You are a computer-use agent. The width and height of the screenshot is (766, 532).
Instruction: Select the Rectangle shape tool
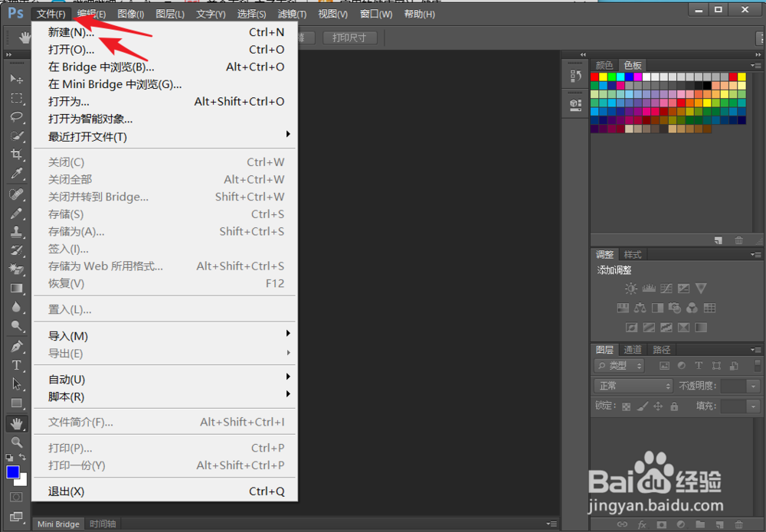(17, 403)
